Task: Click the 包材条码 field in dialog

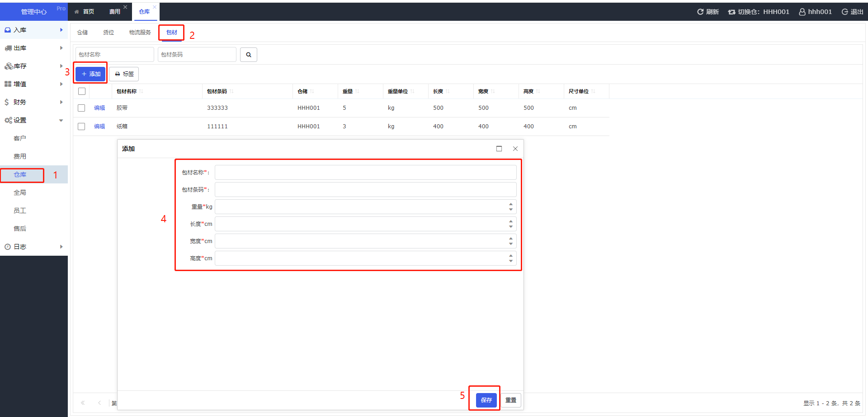Action: [x=365, y=190]
